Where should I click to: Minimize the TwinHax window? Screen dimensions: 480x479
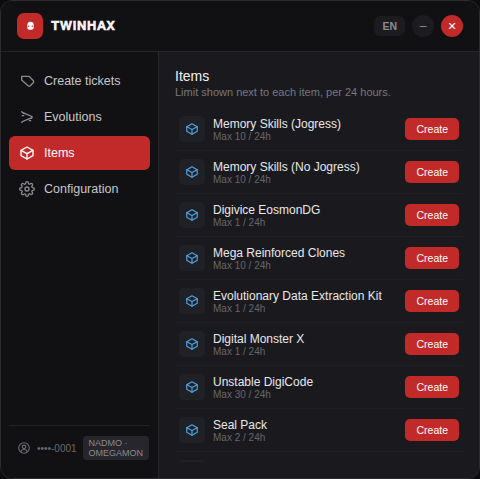[423, 26]
